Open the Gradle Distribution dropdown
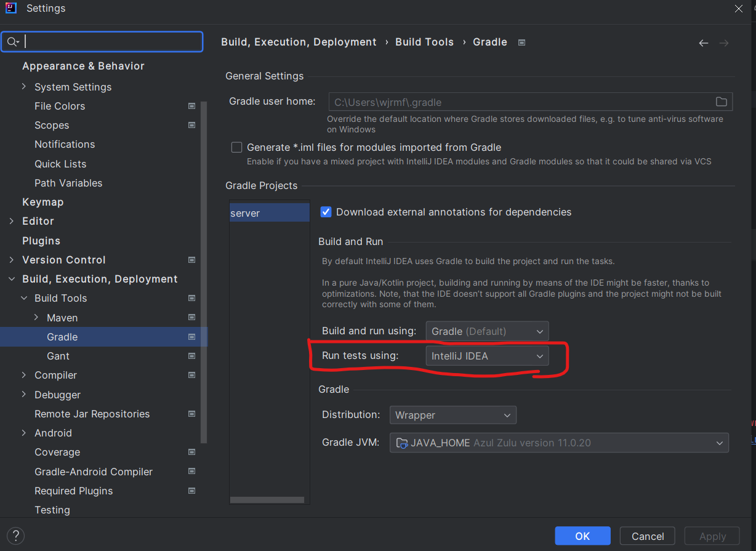This screenshot has height=551, width=756. [x=452, y=415]
